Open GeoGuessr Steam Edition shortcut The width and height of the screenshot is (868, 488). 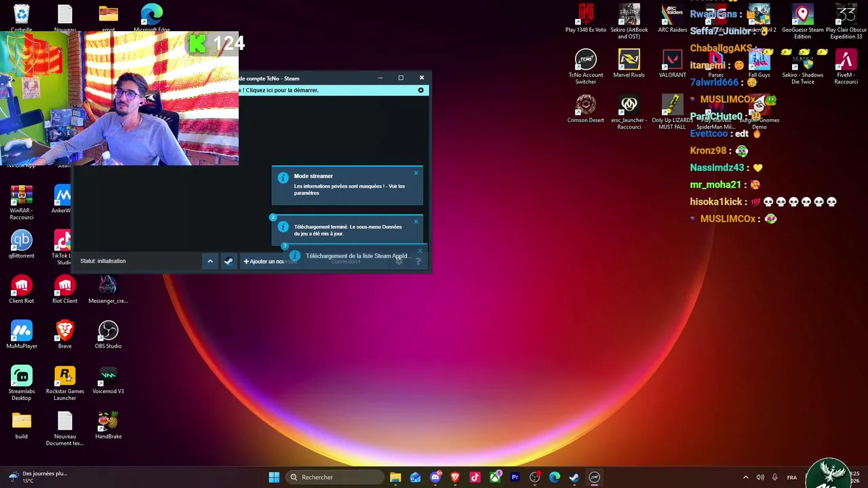click(802, 21)
